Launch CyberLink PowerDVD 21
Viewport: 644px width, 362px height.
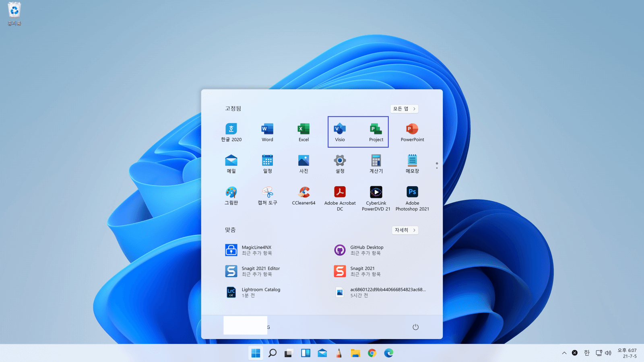[x=376, y=198]
